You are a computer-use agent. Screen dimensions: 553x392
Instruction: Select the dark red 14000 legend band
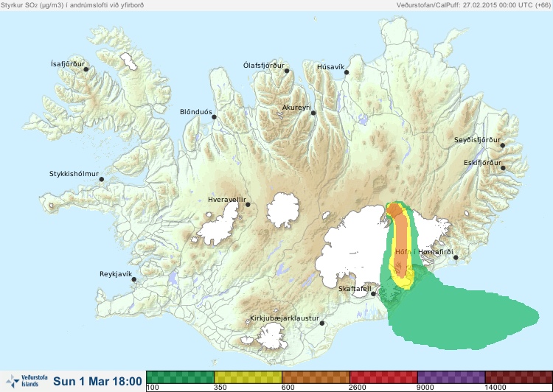click(x=519, y=377)
